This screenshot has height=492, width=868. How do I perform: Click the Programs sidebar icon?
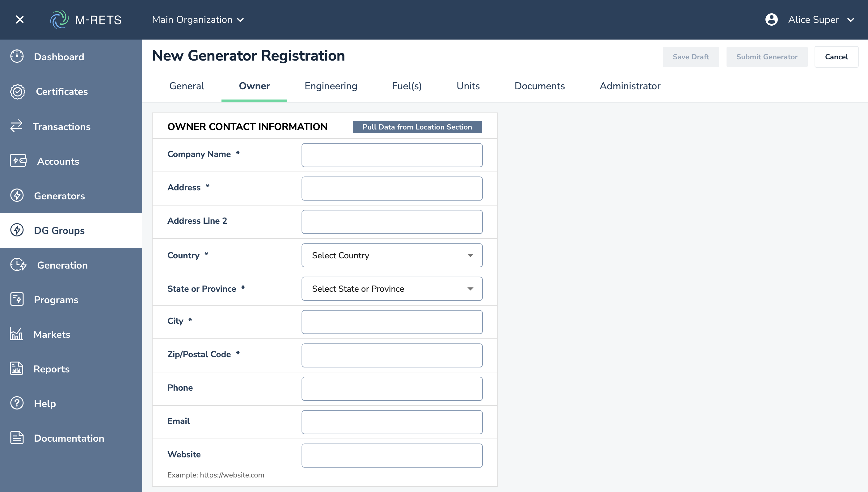click(x=17, y=299)
